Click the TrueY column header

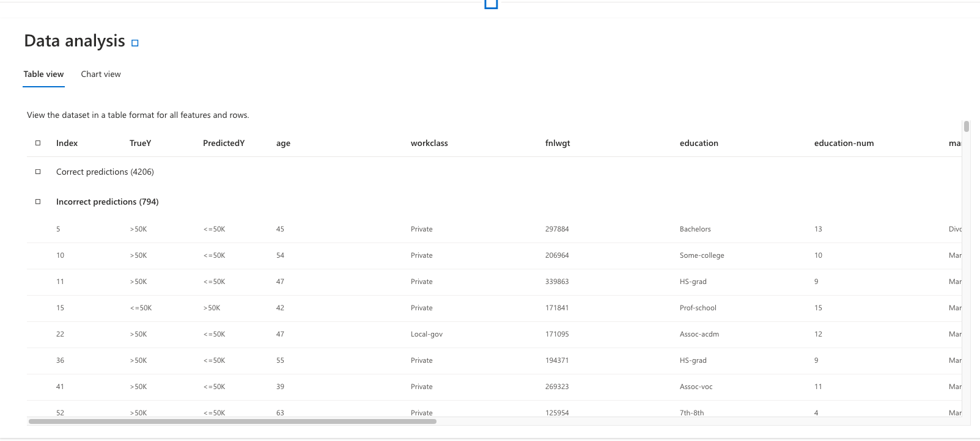[x=140, y=144]
